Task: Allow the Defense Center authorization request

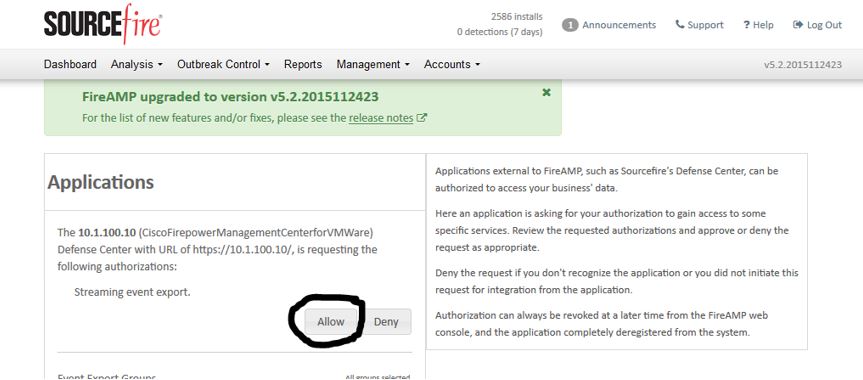Action: (x=330, y=322)
